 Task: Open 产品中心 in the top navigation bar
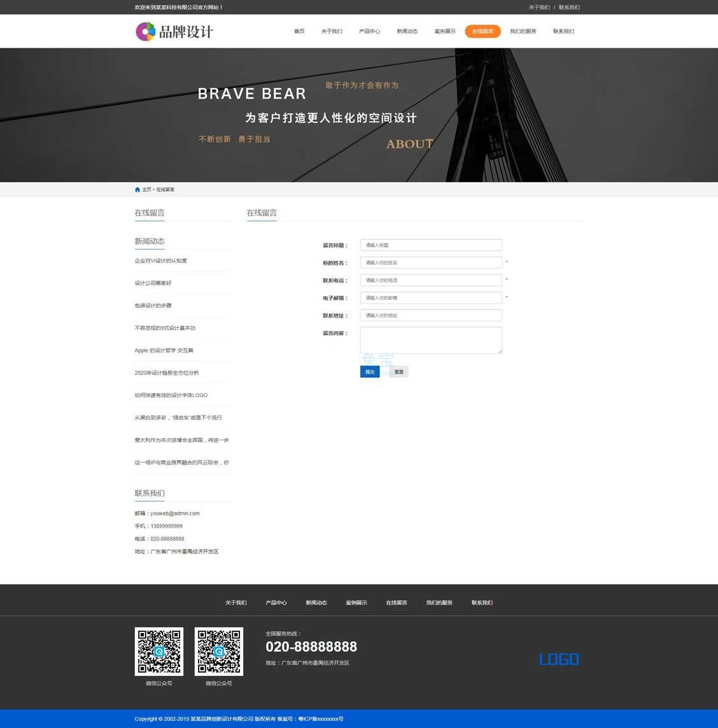369,31
